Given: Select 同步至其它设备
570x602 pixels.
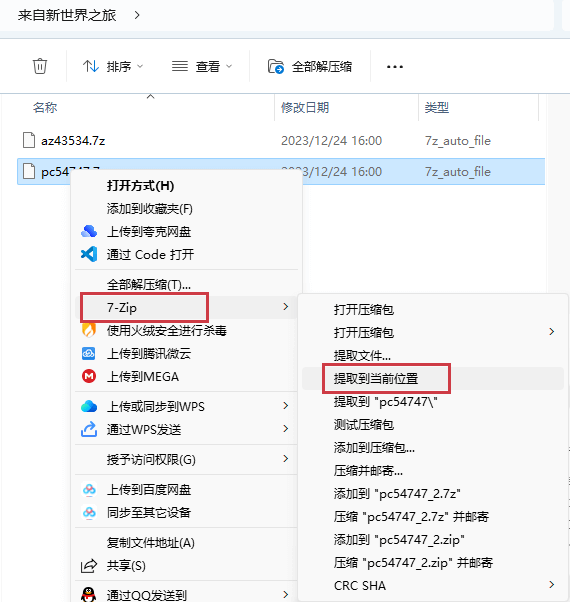Looking at the screenshot, I should pyautogui.click(x=149, y=513).
